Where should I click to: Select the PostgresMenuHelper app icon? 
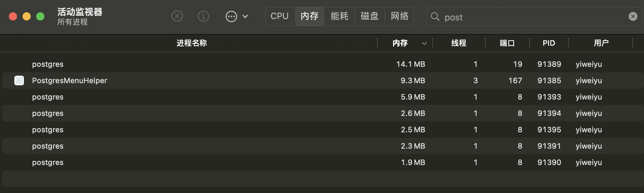(19, 80)
